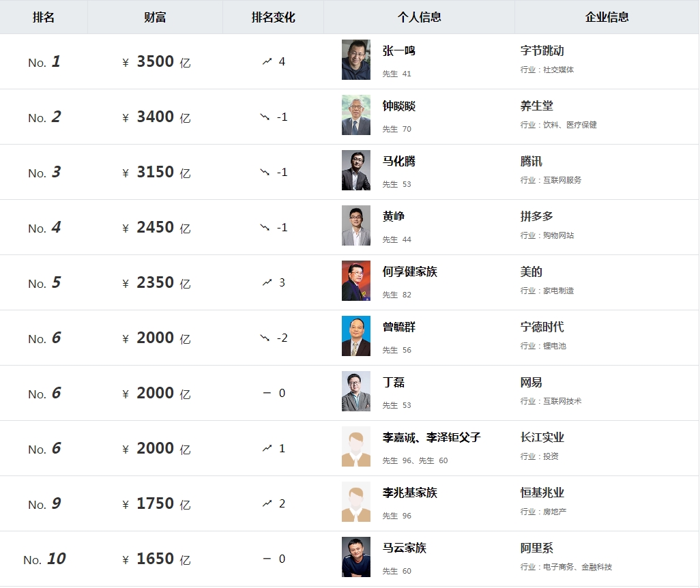Open the 宁德时代 company link
The image size is (700, 588).
pos(542,327)
